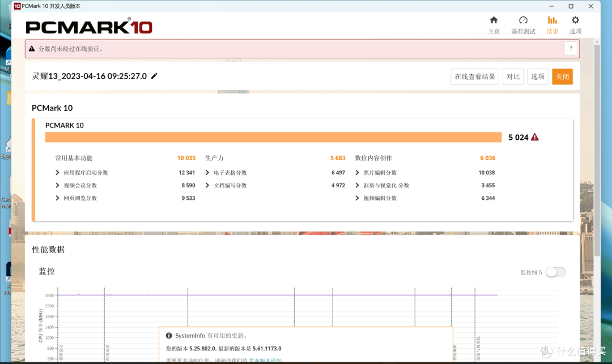Image resolution: width=612 pixels, height=364 pixels.
Task: Click the 对比 compare button
Action: tap(513, 77)
